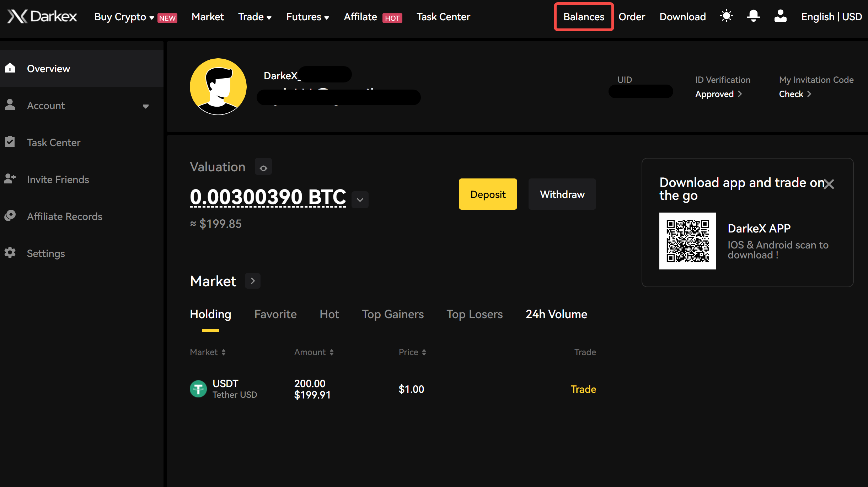This screenshot has height=487, width=868.
Task: Switch to the Top Gainers tab
Action: tap(393, 314)
